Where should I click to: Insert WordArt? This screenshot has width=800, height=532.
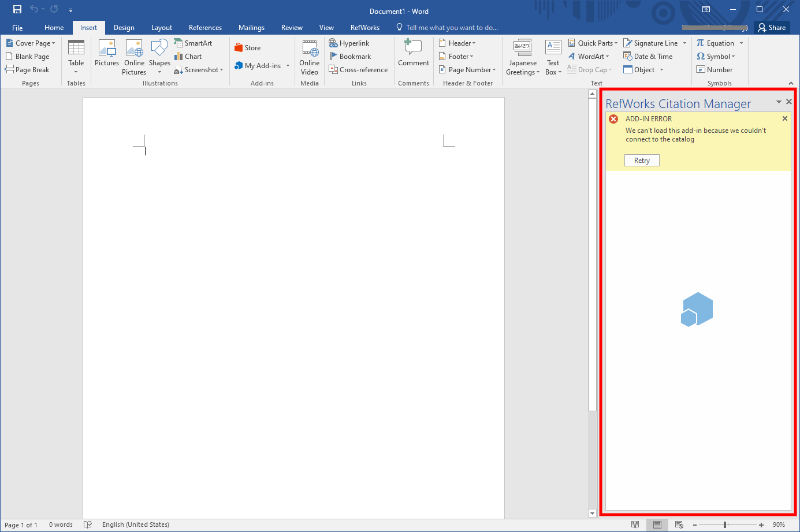[x=589, y=57]
